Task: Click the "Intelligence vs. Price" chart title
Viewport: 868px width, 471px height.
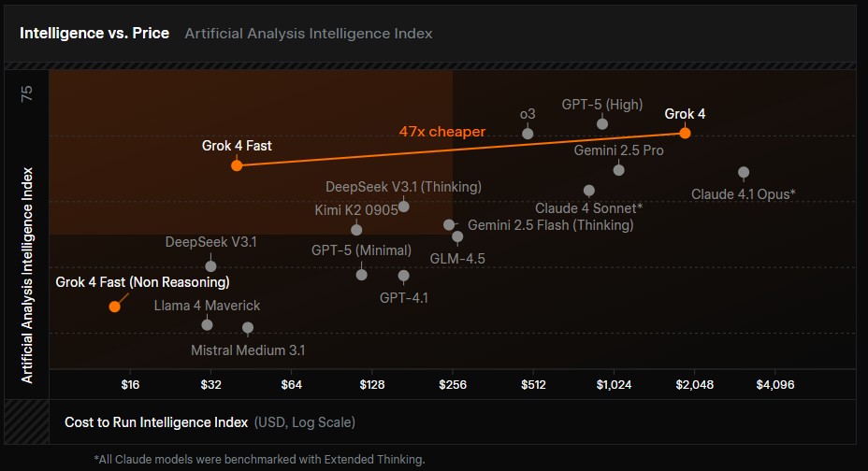Action: point(94,34)
